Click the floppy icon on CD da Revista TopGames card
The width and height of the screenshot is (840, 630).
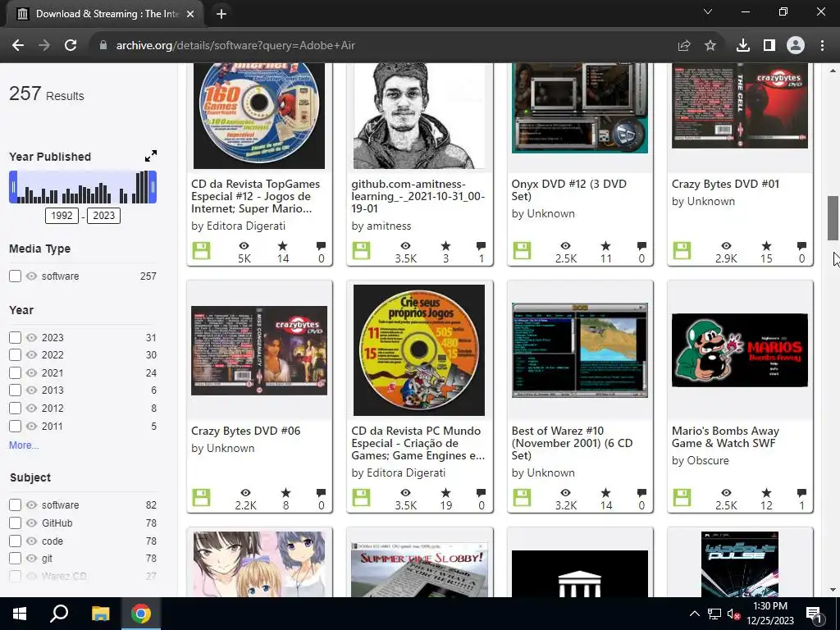[x=202, y=250]
